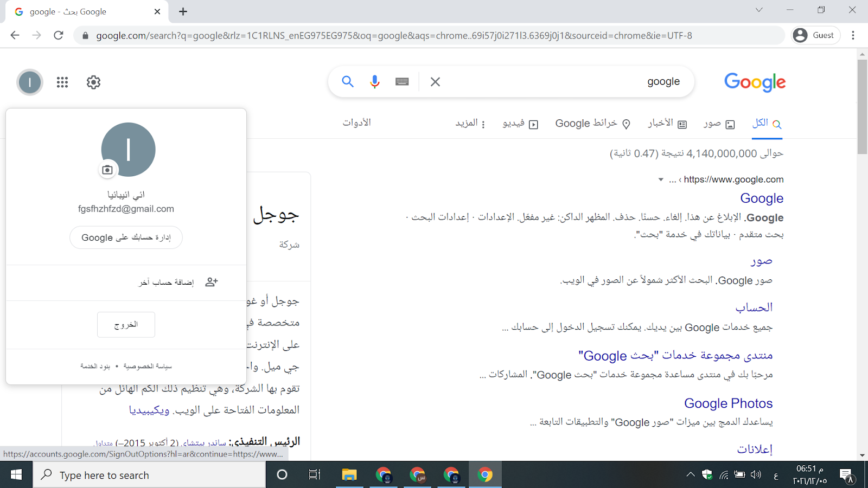Screen dimensions: 868x488
Task: Change profile photo via camera icon
Action: [107, 170]
